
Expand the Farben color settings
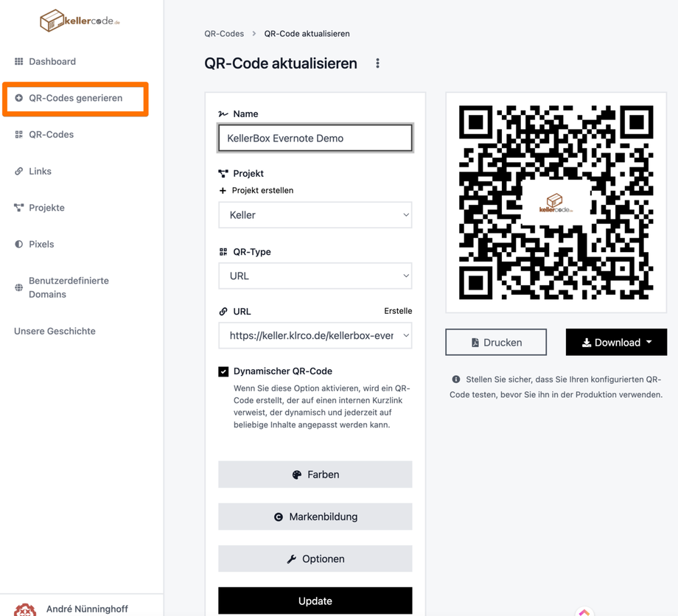click(315, 475)
